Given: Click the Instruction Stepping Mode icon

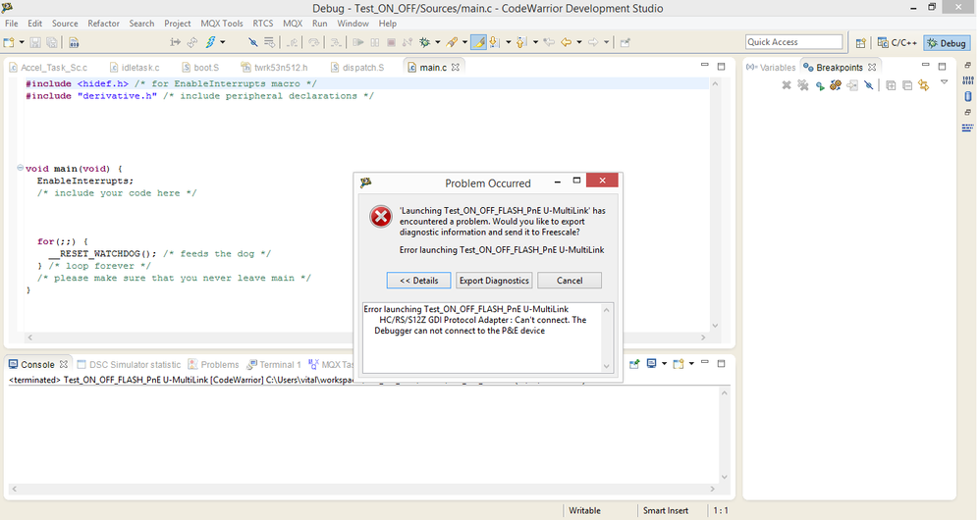Looking at the screenshot, I should pos(175,42).
